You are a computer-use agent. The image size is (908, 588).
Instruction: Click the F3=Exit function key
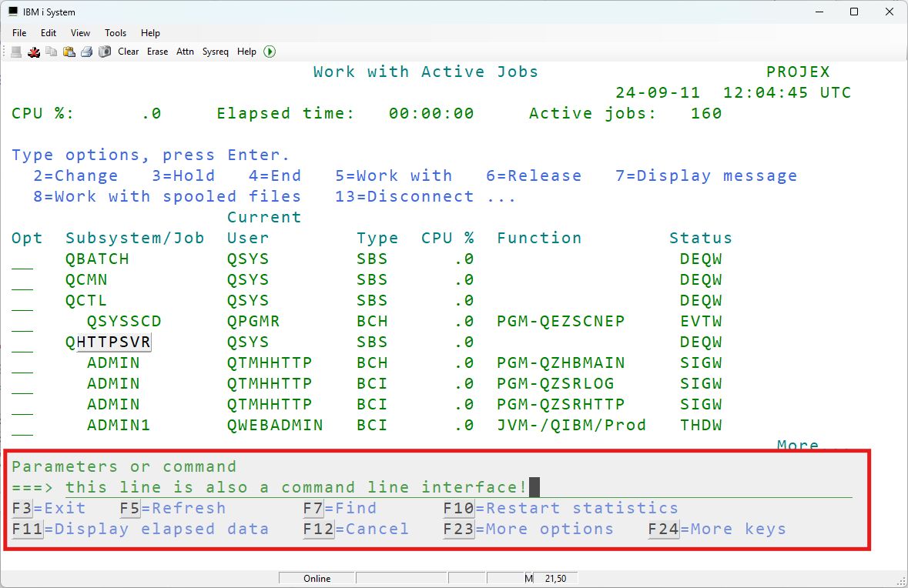tap(49, 508)
